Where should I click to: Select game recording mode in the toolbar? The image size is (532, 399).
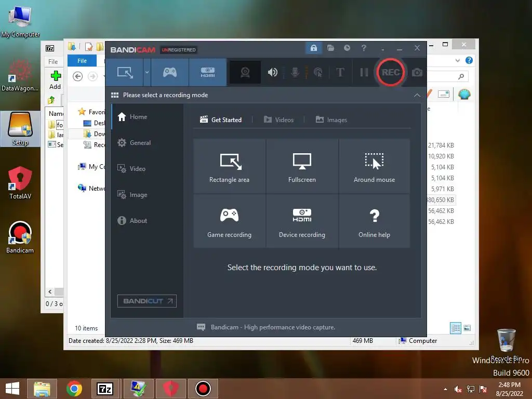pyautogui.click(x=170, y=72)
